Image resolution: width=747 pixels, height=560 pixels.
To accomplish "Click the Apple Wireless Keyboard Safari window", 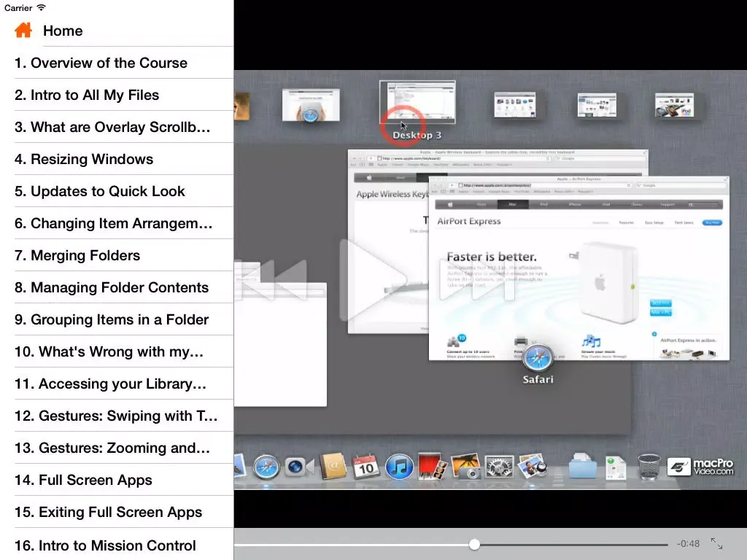I will pos(388,241).
